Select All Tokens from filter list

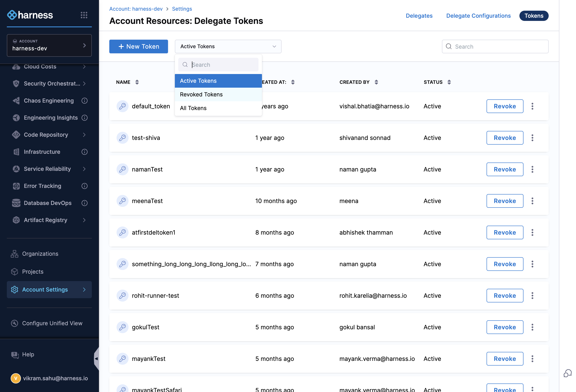218,108
